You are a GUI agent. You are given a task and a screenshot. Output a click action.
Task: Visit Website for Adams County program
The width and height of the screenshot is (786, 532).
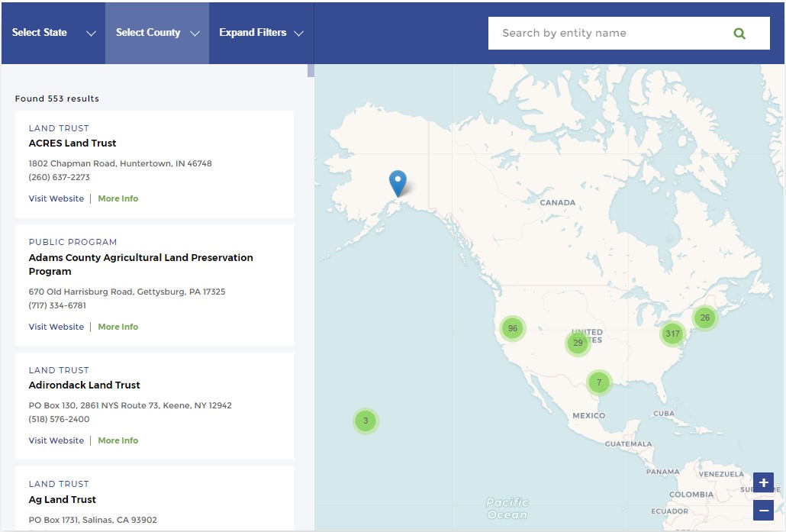point(56,327)
